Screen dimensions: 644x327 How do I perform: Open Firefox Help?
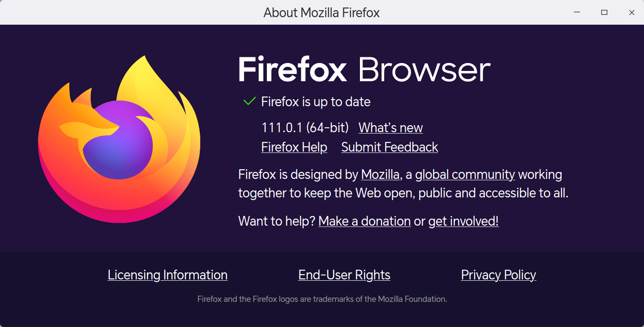click(294, 147)
